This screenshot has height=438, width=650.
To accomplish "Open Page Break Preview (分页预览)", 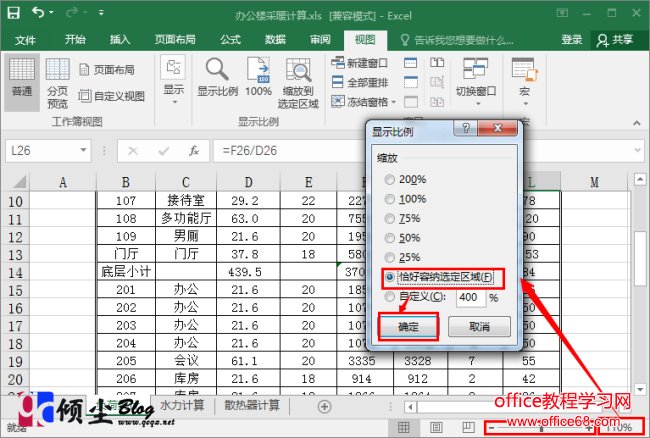I will pos(57,83).
